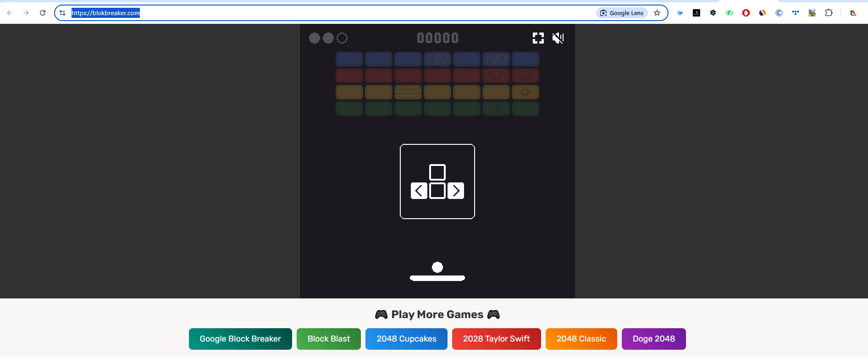Click the left arrow key in controls overlay

(x=419, y=191)
